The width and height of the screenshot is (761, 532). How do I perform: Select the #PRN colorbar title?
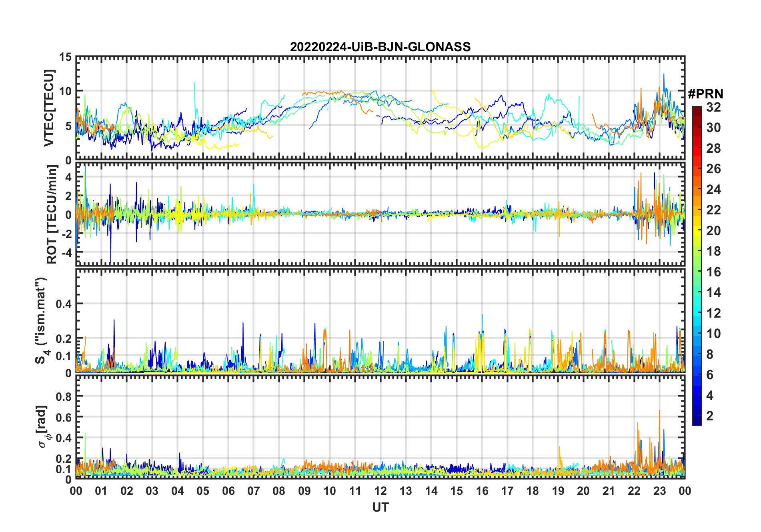click(705, 94)
